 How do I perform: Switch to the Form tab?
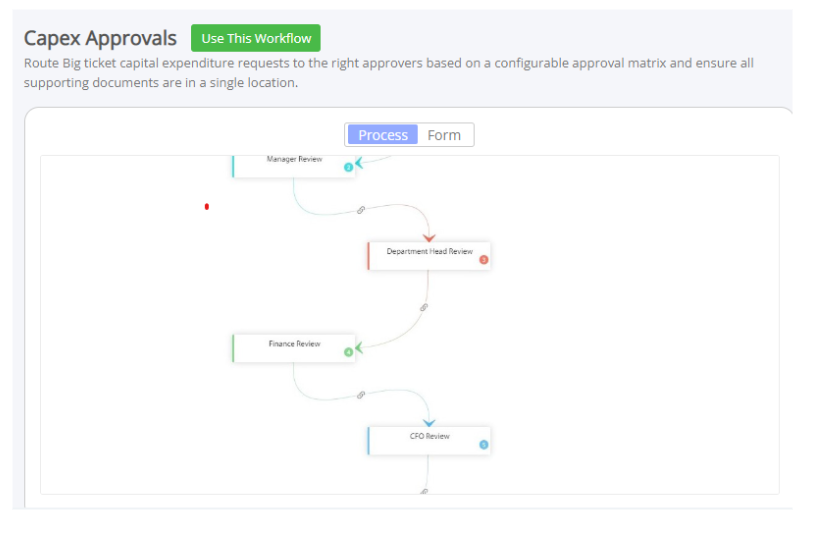point(444,135)
